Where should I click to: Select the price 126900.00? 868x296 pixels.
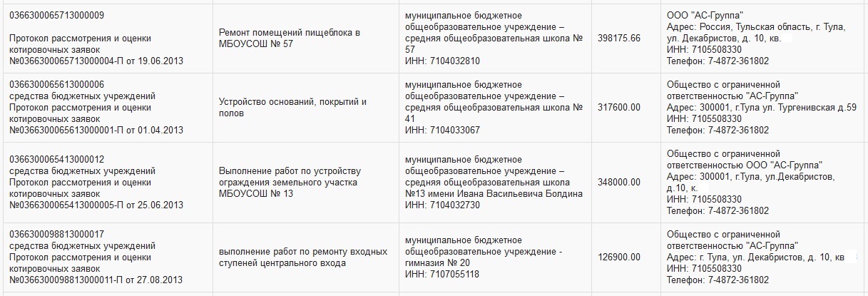pyautogui.click(x=619, y=257)
